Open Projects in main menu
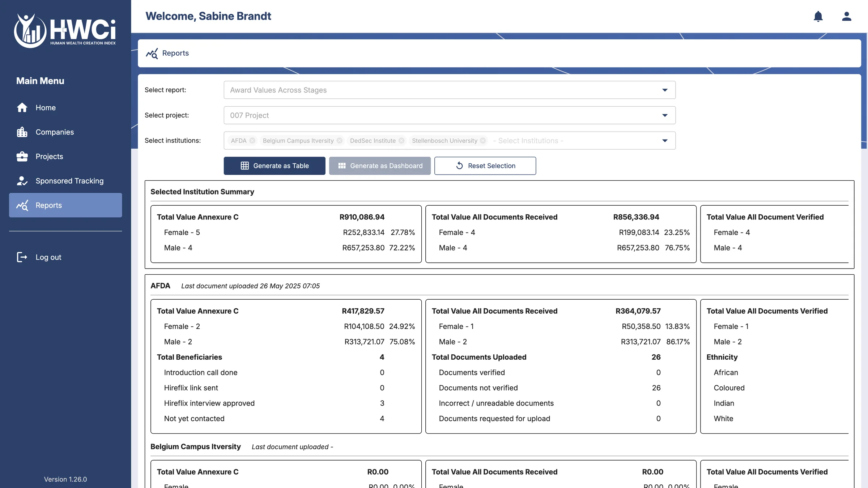The width and height of the screenshot is (868, 488). tap(65, 157)
